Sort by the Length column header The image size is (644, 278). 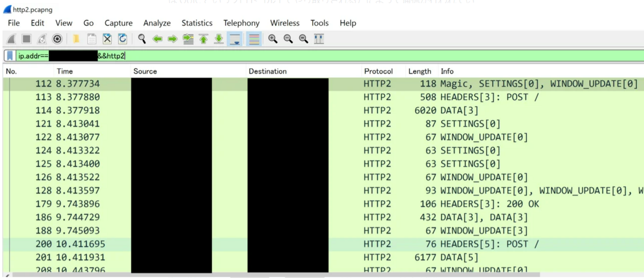pyautogui.click(x=420, y=71)
